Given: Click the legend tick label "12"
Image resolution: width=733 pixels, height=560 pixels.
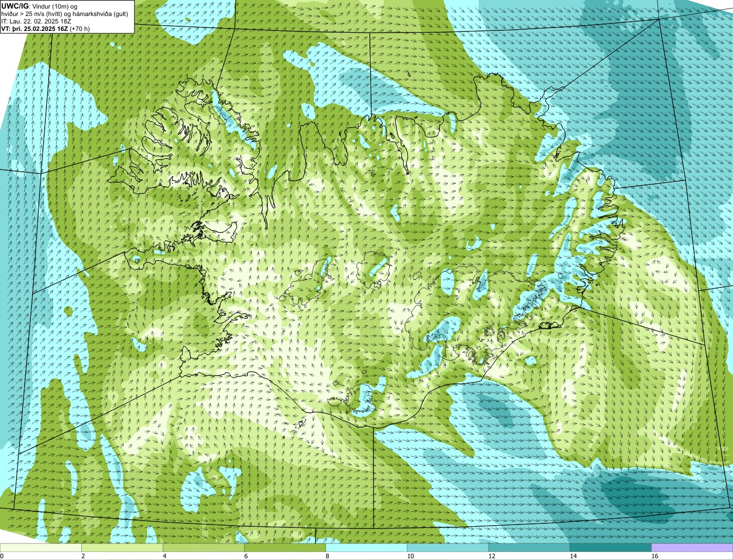Looking at the screenshot, I should 491,556.
